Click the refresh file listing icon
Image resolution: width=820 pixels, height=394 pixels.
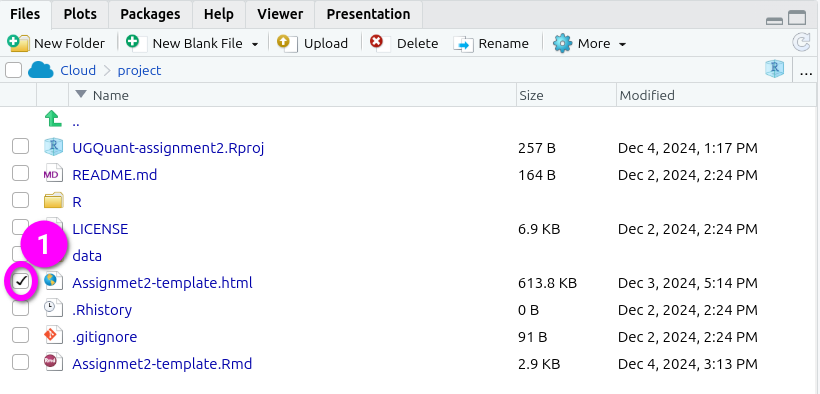point(802,43)
